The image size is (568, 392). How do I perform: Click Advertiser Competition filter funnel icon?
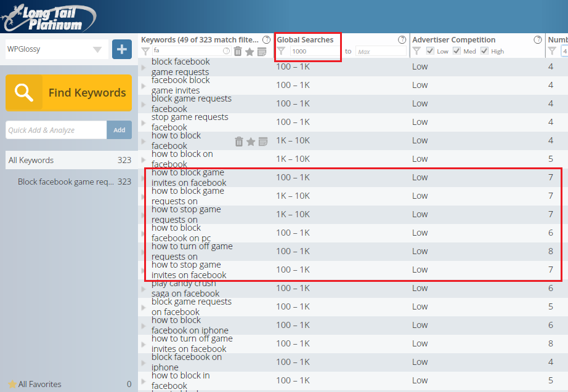click(x=416, y=51)
